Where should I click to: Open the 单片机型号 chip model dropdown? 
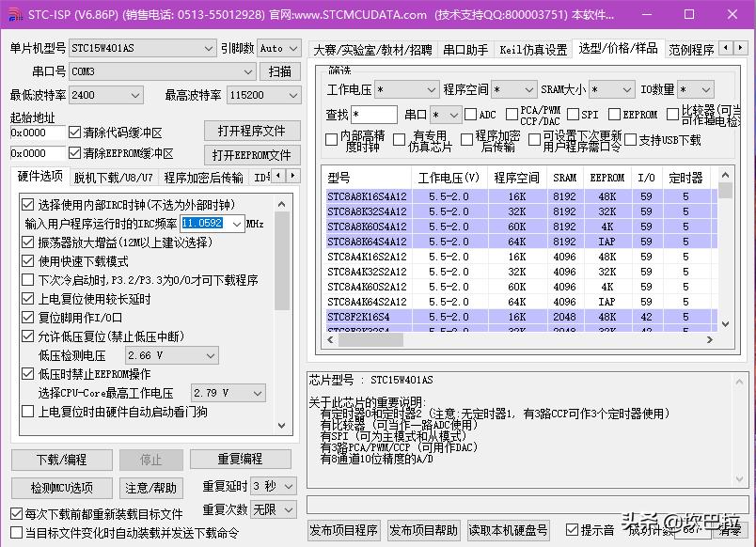206,47
